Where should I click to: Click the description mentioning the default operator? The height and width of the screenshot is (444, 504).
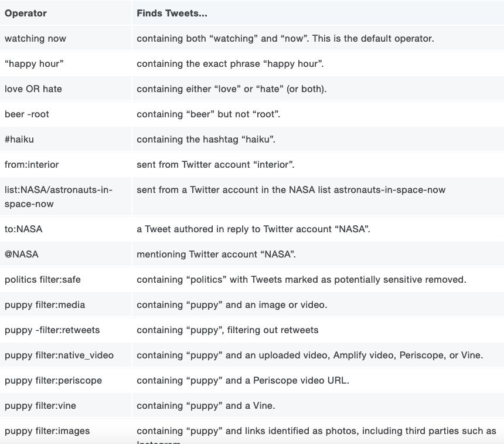point(285,39)
